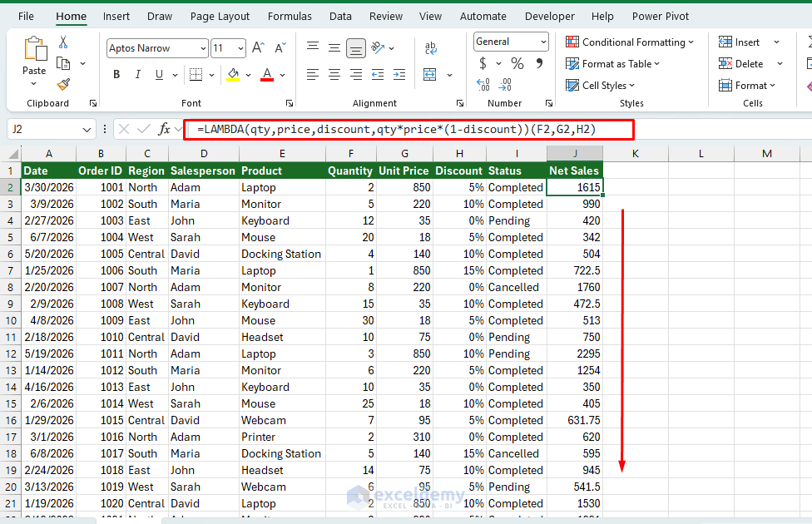Click the Delete cells button
This screenshot has height=524, width=812.
(740, 64)
